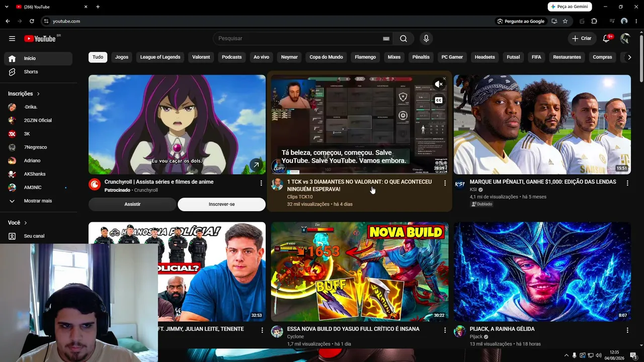Viewport: 644px width, 362px height.
Task: Select the Podcasts filter chip
Action: pyautogui.click(x=232, y=57)
